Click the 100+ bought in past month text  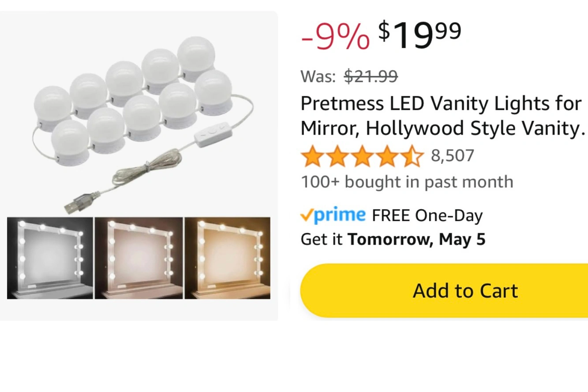click(407, 182)
